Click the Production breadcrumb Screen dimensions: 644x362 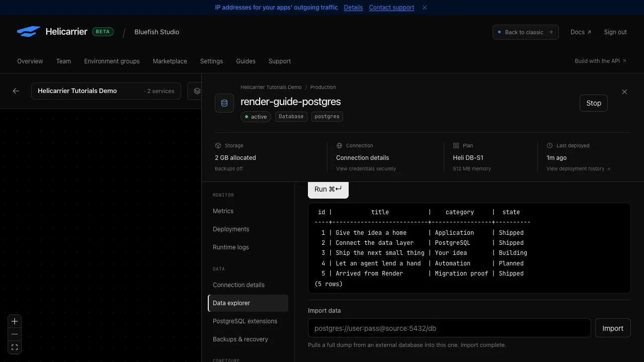[x=323, y=87]
